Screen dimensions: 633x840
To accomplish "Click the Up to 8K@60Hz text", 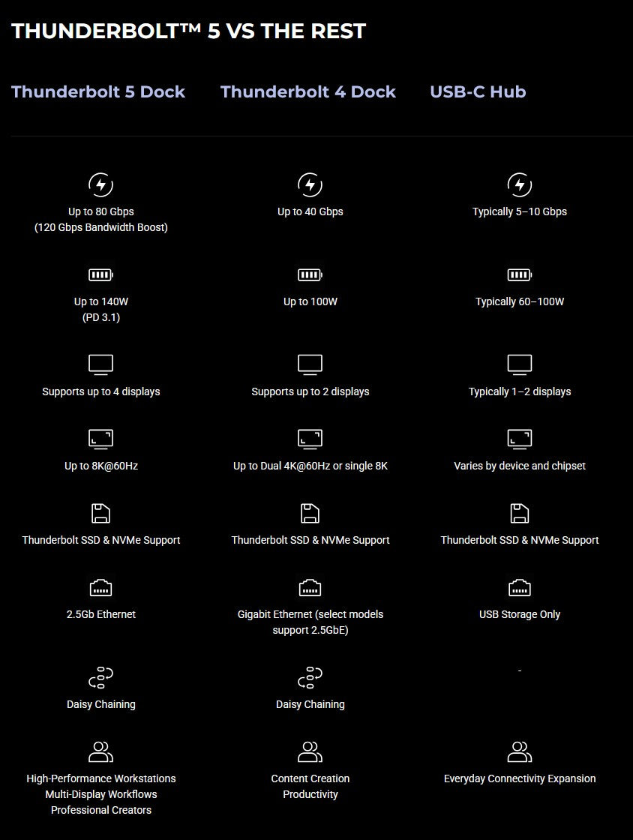I will click(x=100, y=466).
